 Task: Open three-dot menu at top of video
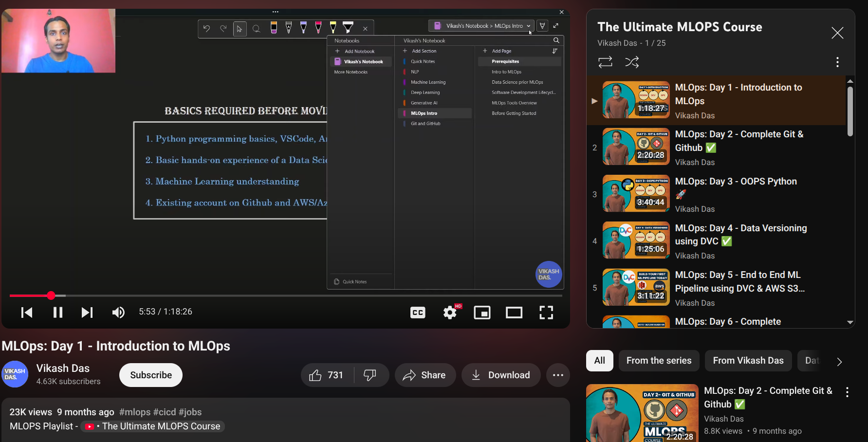click(276, 12)
